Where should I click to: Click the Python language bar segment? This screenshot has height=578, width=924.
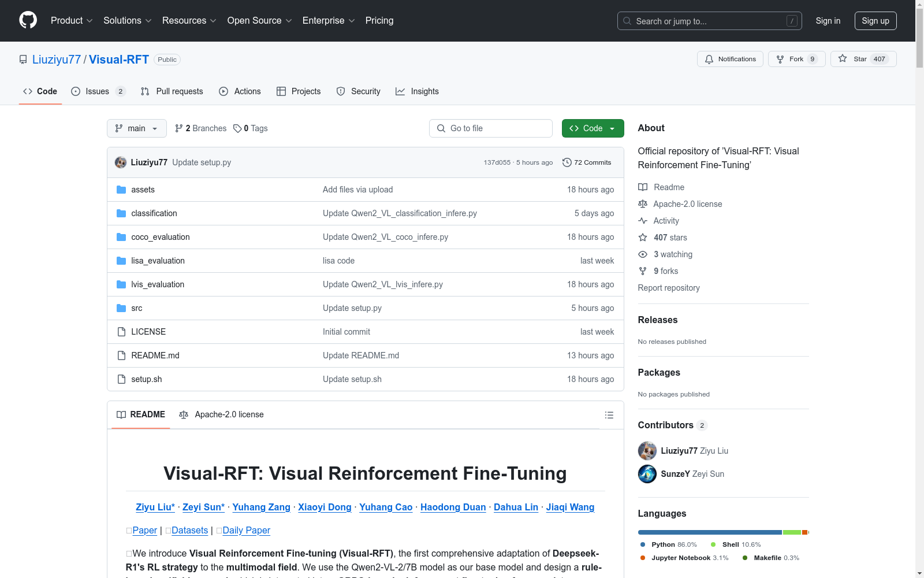(x=710, y=532)
